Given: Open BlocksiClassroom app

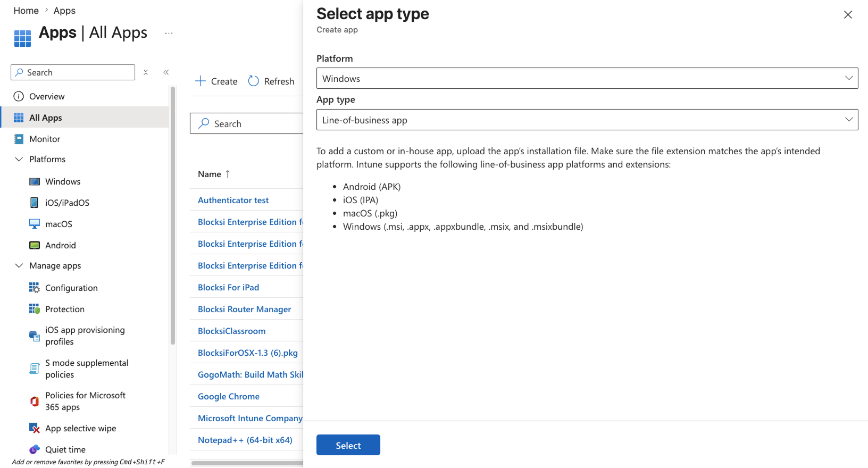Looking at the screenshot, I should tap(232, 331).
